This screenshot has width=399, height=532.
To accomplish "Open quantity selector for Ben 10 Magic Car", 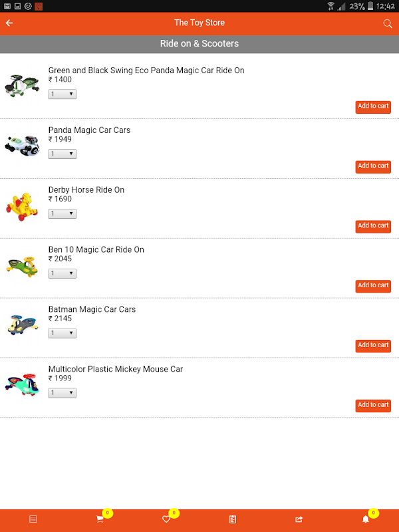I will tap(63, 274).
